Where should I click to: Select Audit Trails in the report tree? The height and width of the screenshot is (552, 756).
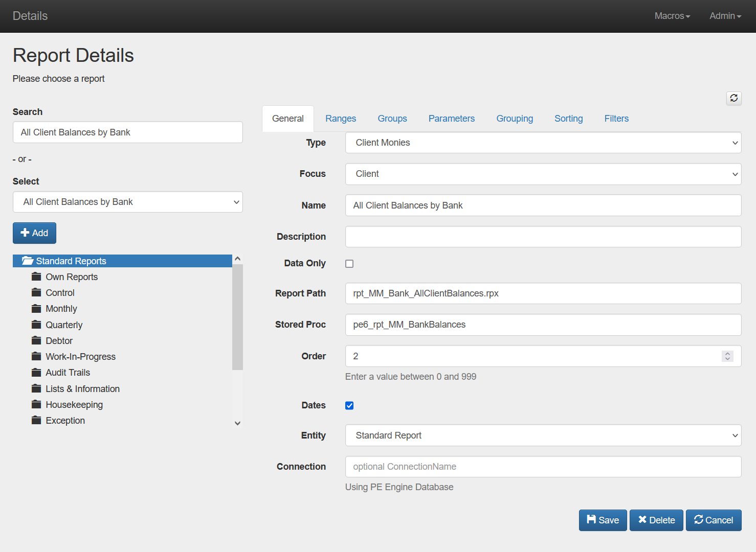pos(68,373)
